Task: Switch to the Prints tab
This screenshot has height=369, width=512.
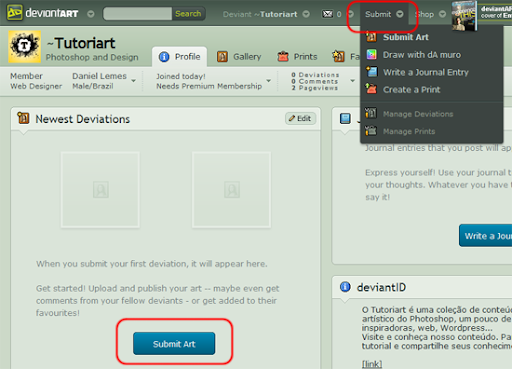Action: click(298, 57)
